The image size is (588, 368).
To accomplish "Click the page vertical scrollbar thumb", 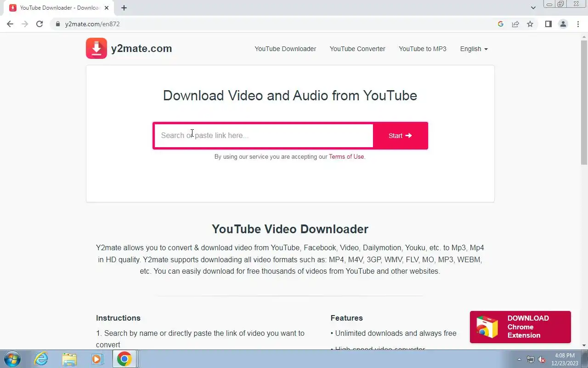I will [x=584, y=102].
